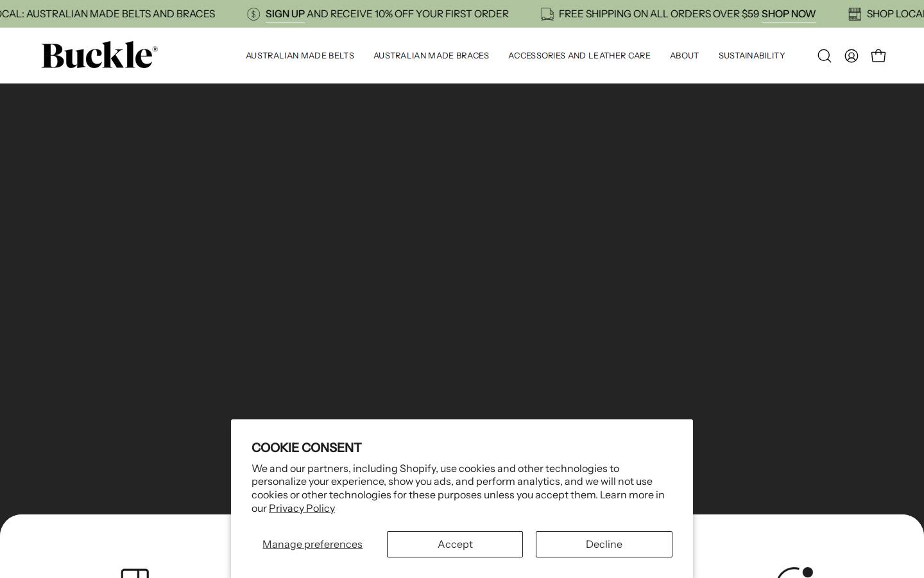Open Australian Made Braces menu
This screenshot has width=924, height=578.
(x=431, y=56)
